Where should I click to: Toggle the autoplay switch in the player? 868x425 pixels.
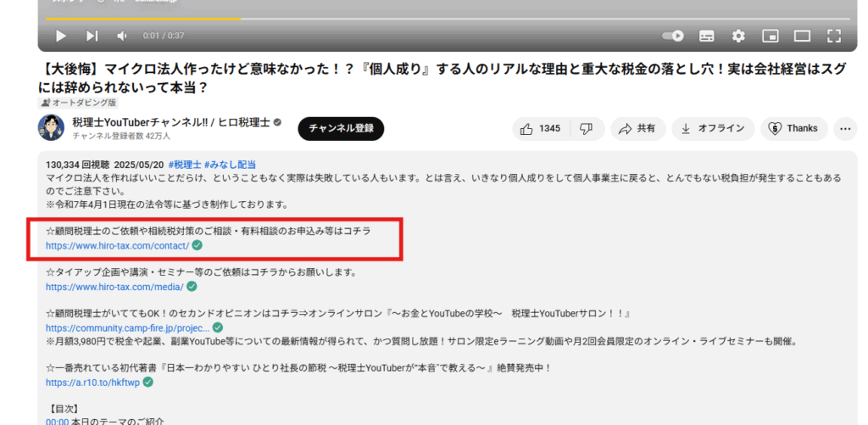pos(673,36)
